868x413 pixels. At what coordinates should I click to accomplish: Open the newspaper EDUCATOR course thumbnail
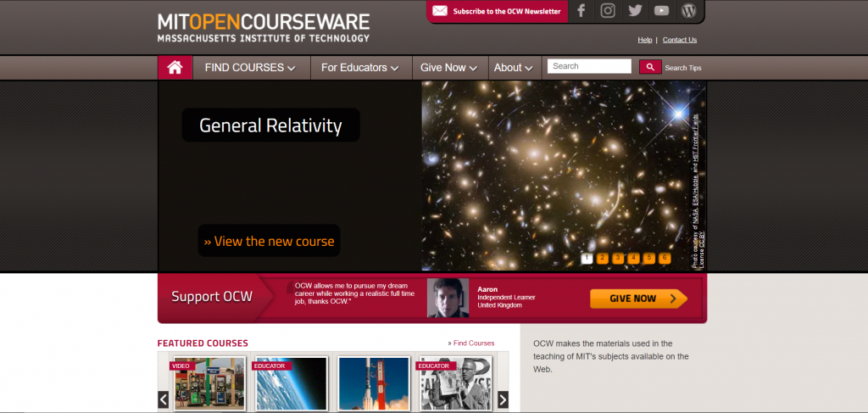455,383
